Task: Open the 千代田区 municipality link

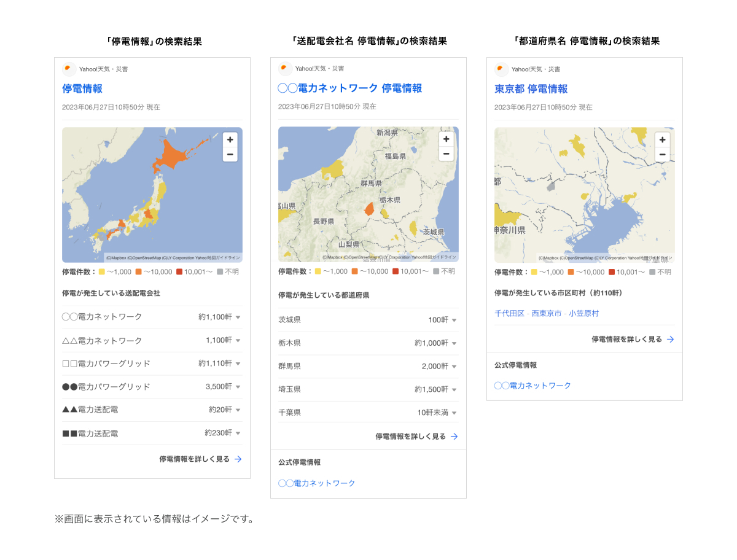Action: point(509,313)
